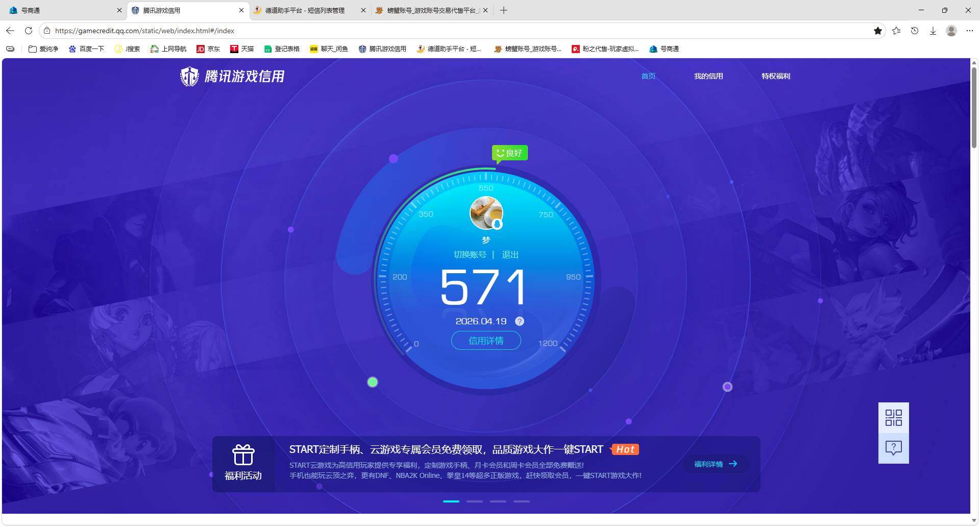Open 特权福利 navigation item

(x=776, y=76)
